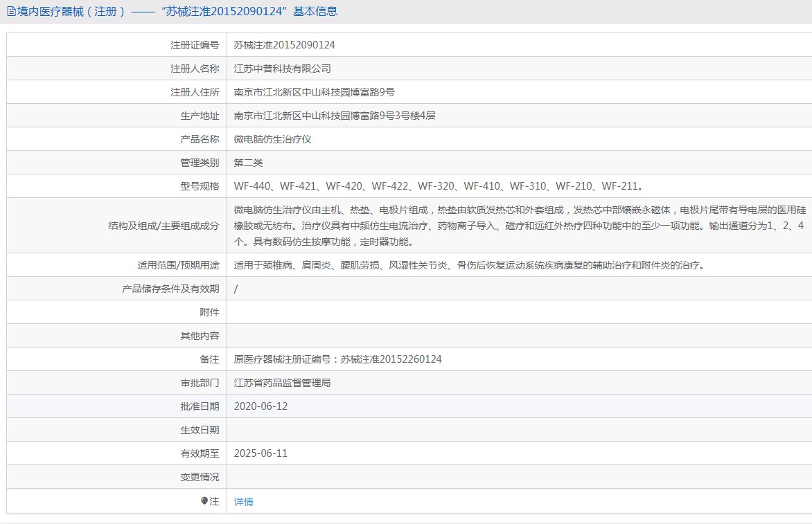Click the 其他内容 label
This screenshot has height=524, width=812.
pyautogui.click(x=200, y=336)
